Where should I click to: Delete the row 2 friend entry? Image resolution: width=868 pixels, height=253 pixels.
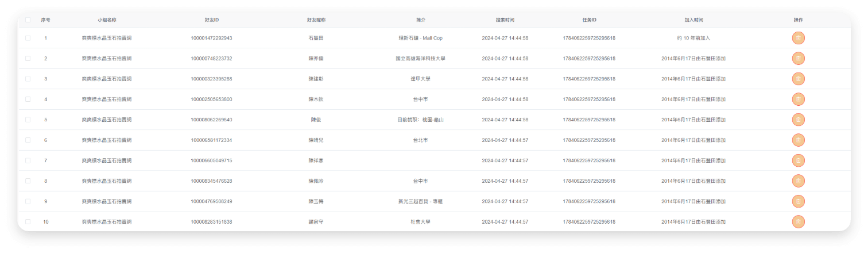click(798, 59)
